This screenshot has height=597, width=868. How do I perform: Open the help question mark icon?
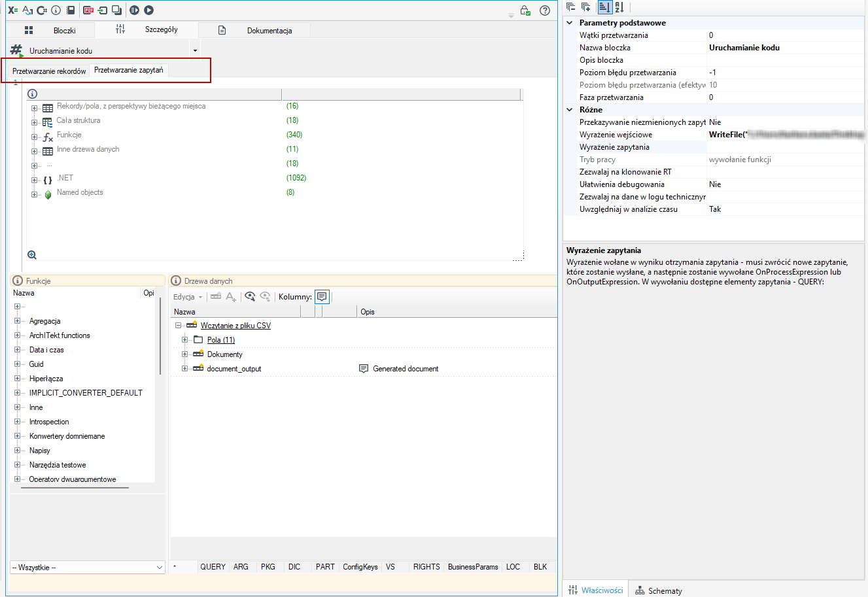545,10
